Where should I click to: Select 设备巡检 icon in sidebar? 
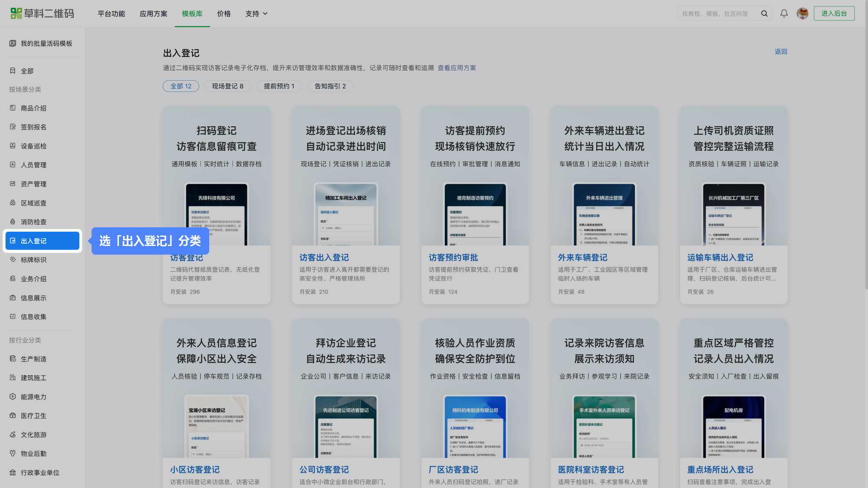13,146
